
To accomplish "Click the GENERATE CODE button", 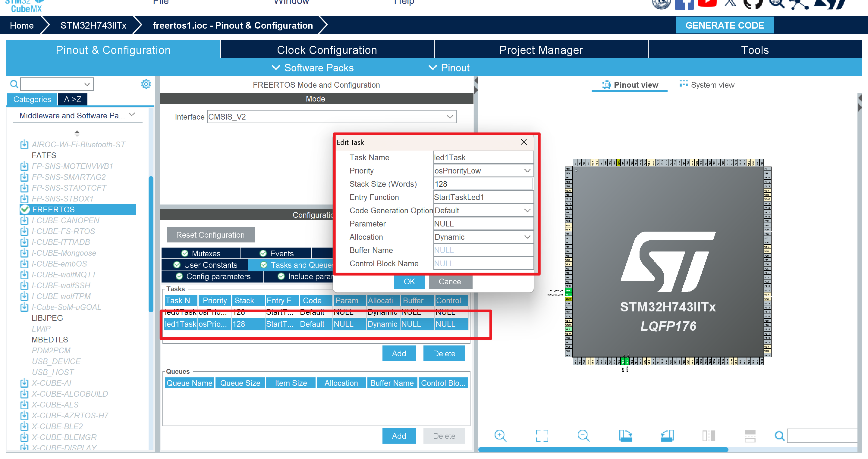I will coord(725,25).
